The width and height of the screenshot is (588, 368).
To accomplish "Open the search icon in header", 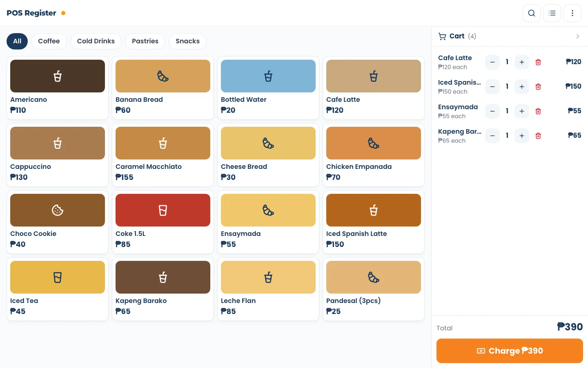I will [532, 13].
